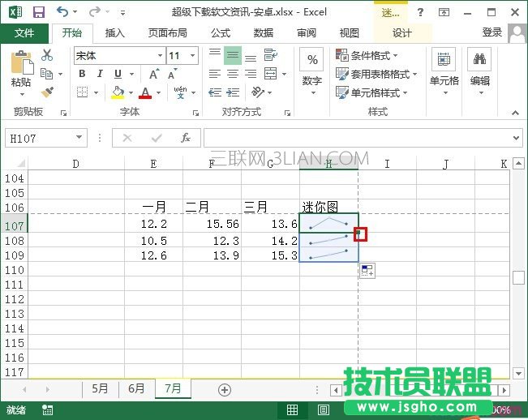528x420 pixels.
Task: Open the Name Box dropdown for H107
Action: (x=79, y=138)
